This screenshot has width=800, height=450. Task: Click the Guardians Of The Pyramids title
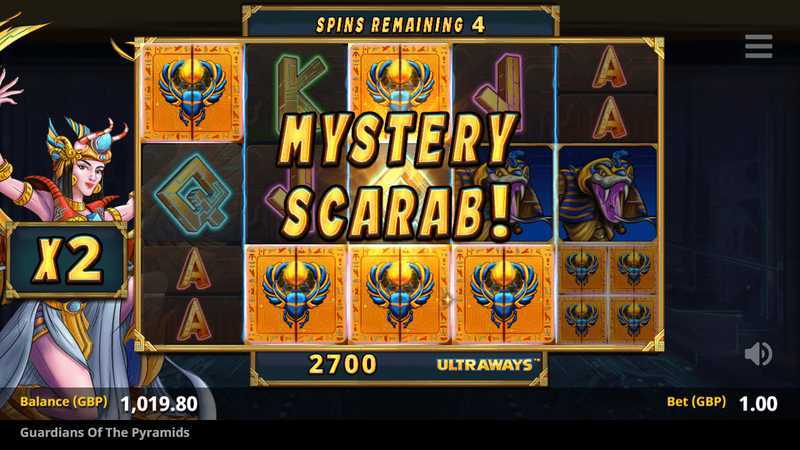pyautogui.click(x=105, y=433)
